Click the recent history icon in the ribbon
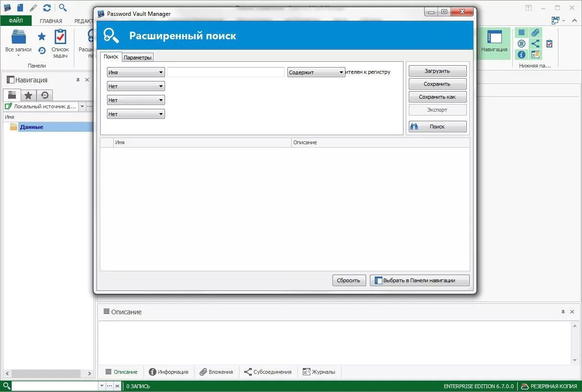 [x=42, y=50]
